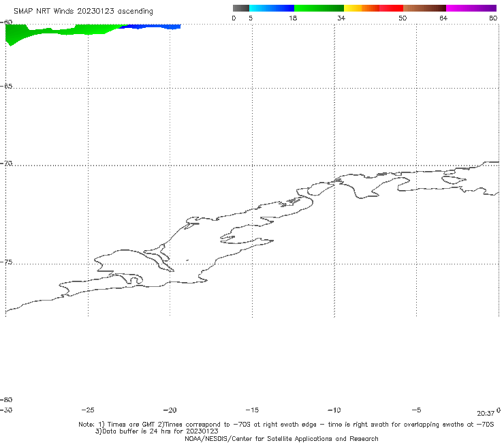Click the color bar label '50'
504x443 pixels.
pos(403,18)
